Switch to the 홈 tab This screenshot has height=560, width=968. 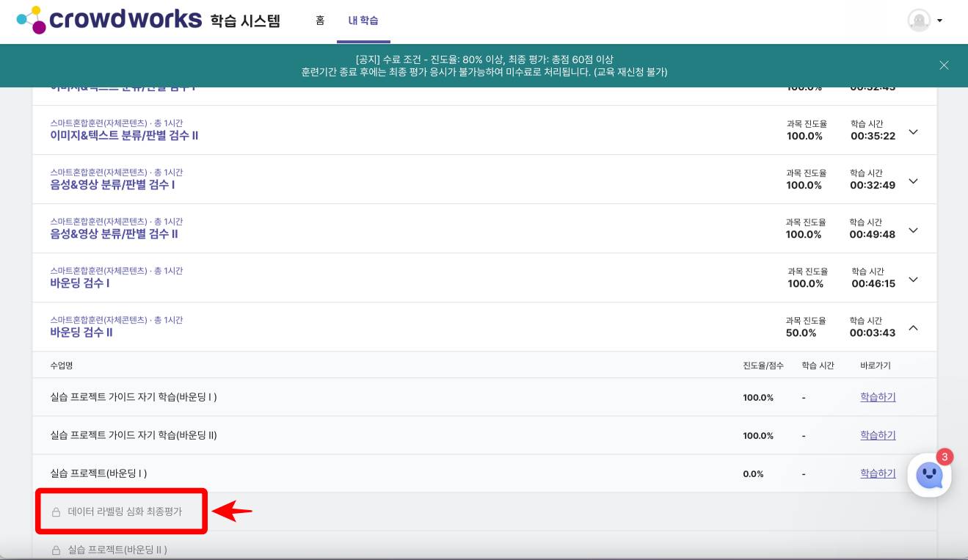pyautogui.click(x=320, y=21)
